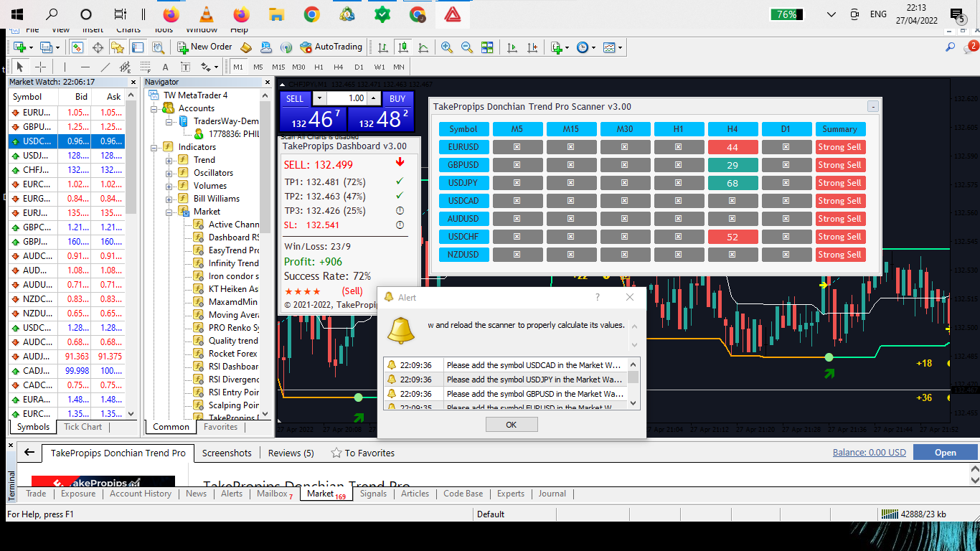Select the MN timeframe button
The height and width of the screenshot is (551, 980).
click(x=399, y=67)
